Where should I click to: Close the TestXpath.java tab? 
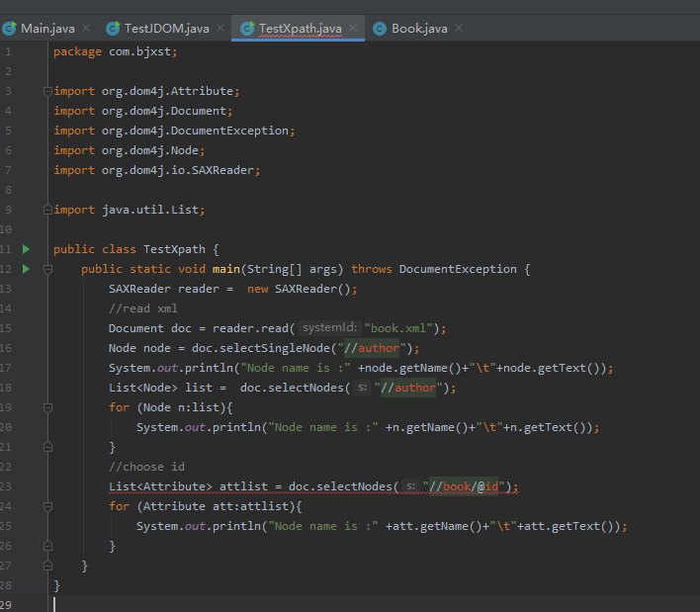(x=353, y=28)
